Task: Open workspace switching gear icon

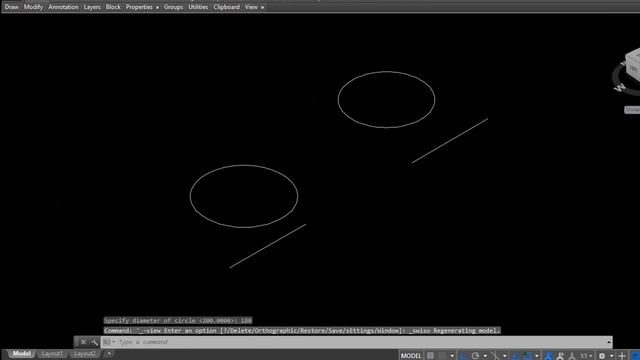Action: click(602, 356)
